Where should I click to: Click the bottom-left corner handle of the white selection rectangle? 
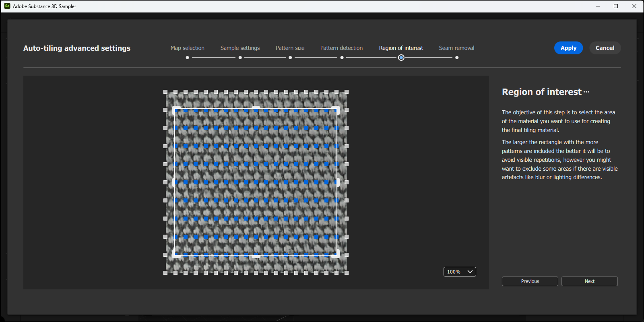(175, 254)
